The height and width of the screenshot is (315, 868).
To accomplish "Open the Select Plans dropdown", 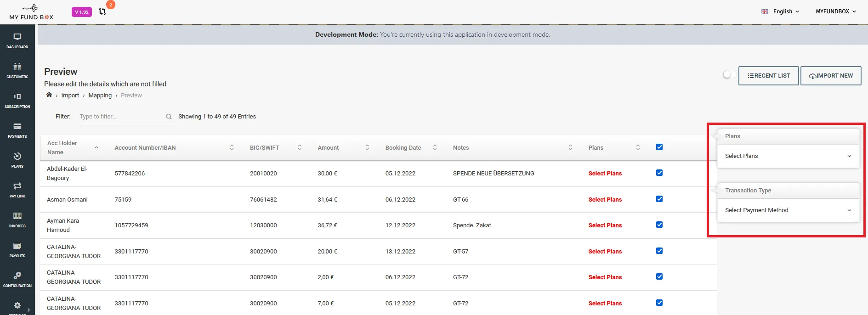I will [788, 156].
